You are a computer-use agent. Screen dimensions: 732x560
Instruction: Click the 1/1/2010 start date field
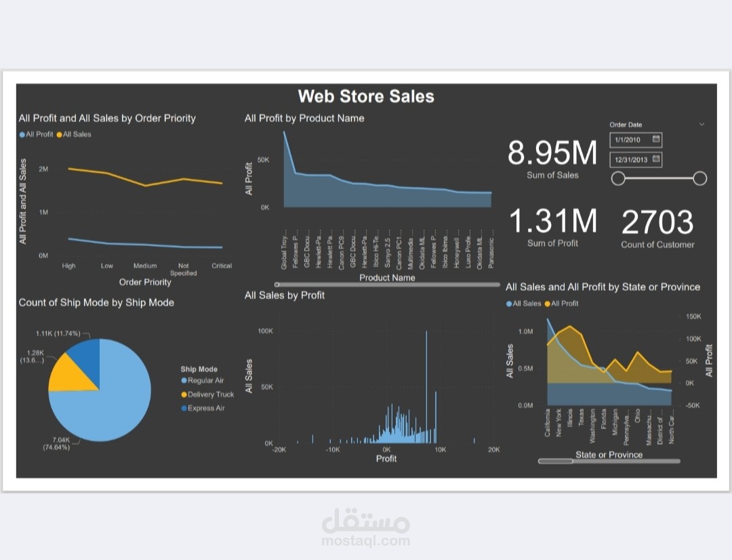point(636,140)
